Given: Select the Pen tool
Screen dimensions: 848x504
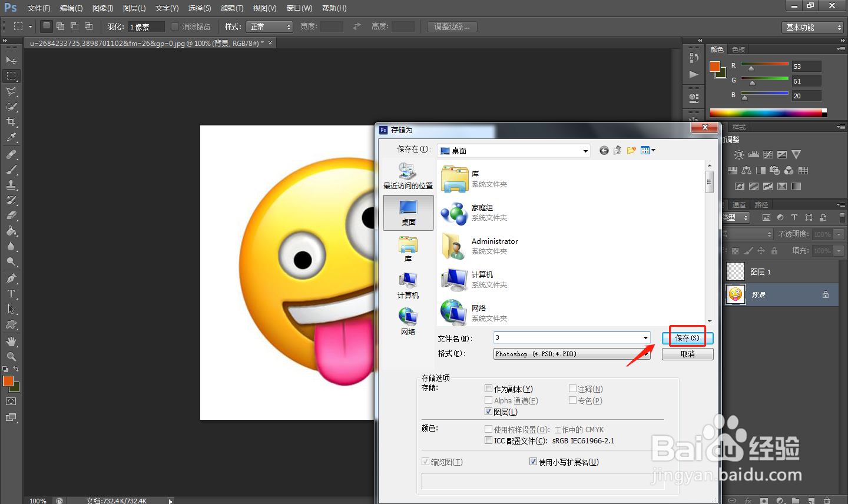Looking at the screenshot, I should click(x=11, y=278).
